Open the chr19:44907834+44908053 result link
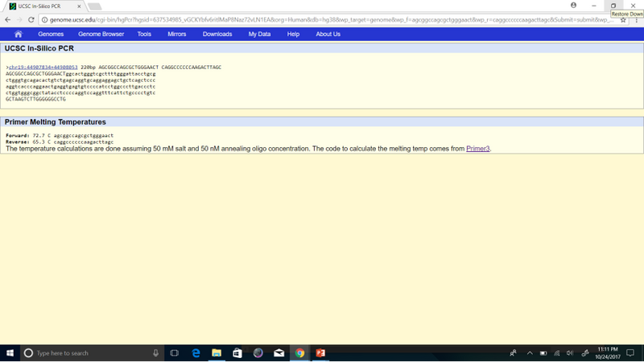The height and width of the screenshot is (362, 644). point(43,68)
